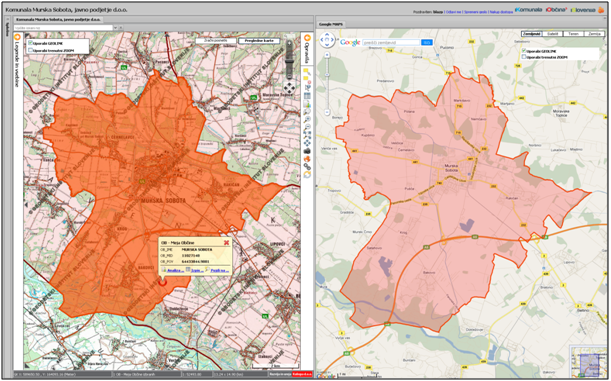This screenshot has height=381, width=611.
Task: Close the Meja Občine info popup
Action: click(x=226, y=243)
